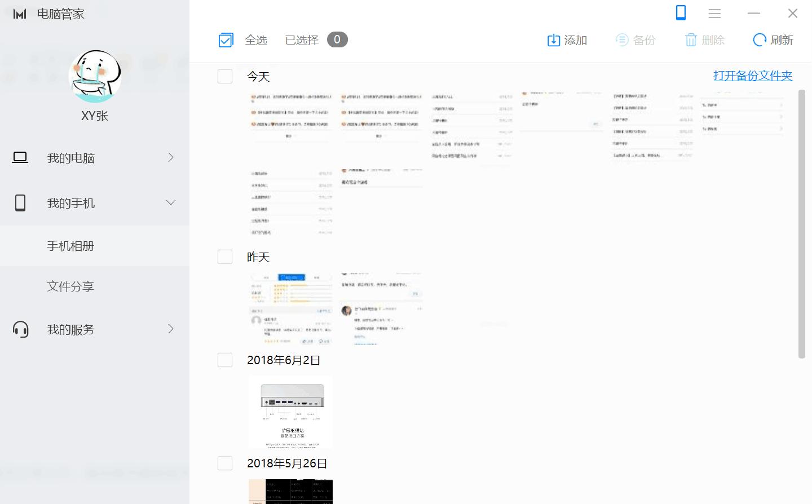Open the 打开备份文件夹 link
This screenshot has width=812, height=504.
click(x=753, y=76)
